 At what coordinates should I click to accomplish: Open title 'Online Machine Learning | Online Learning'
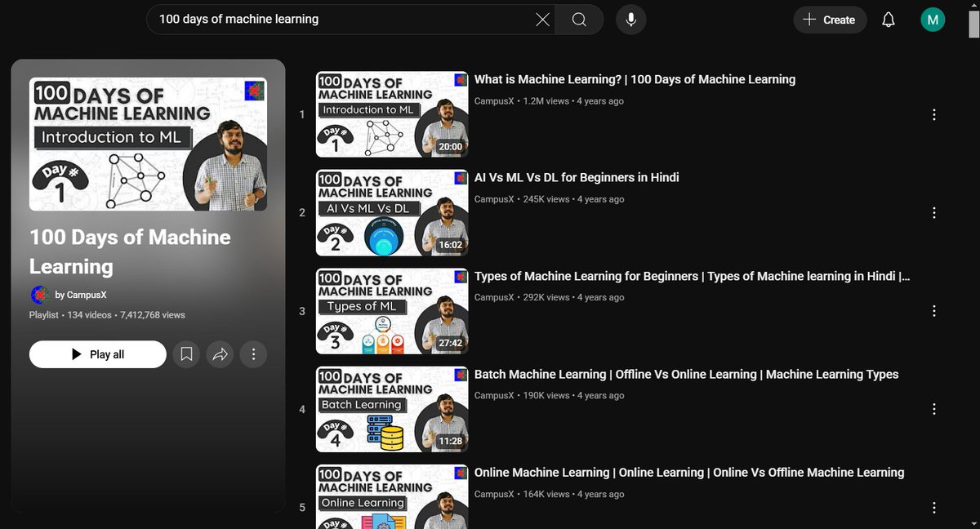689,472
